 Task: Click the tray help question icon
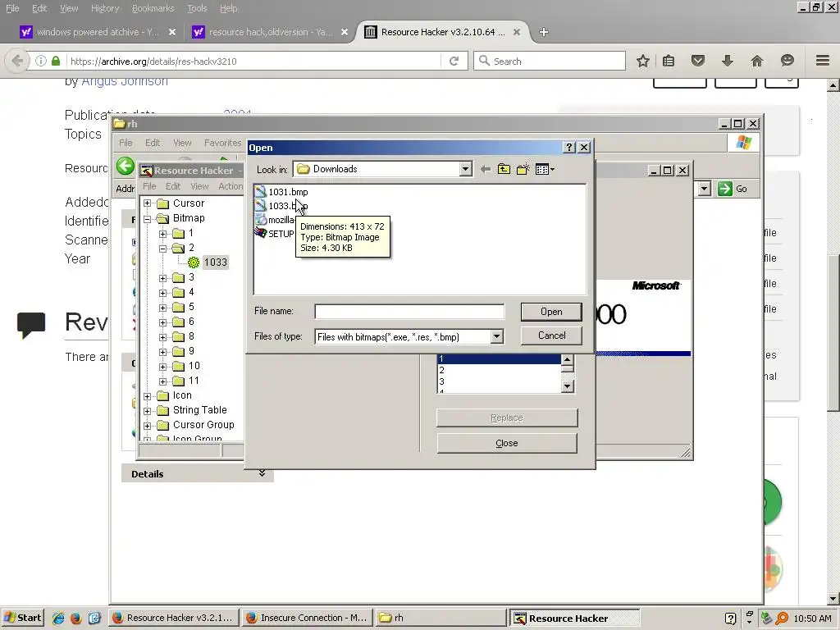[x=730, y=619]
